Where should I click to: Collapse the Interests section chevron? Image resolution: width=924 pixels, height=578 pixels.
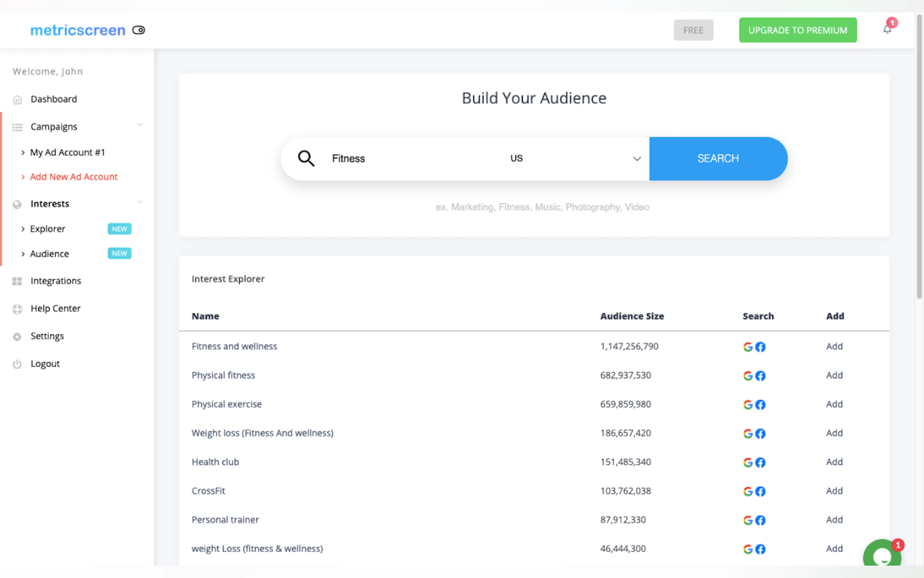tap(140, 201)
